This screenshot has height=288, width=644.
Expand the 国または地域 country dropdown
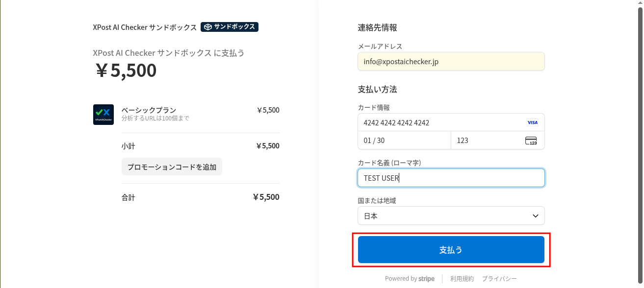click(451, 216)
